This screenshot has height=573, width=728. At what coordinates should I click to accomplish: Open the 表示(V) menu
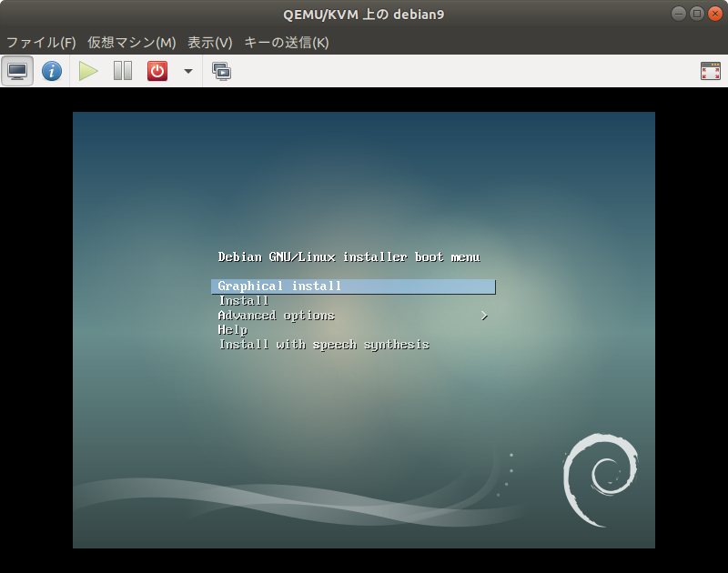pyautogui.click(x=210, y=43)
